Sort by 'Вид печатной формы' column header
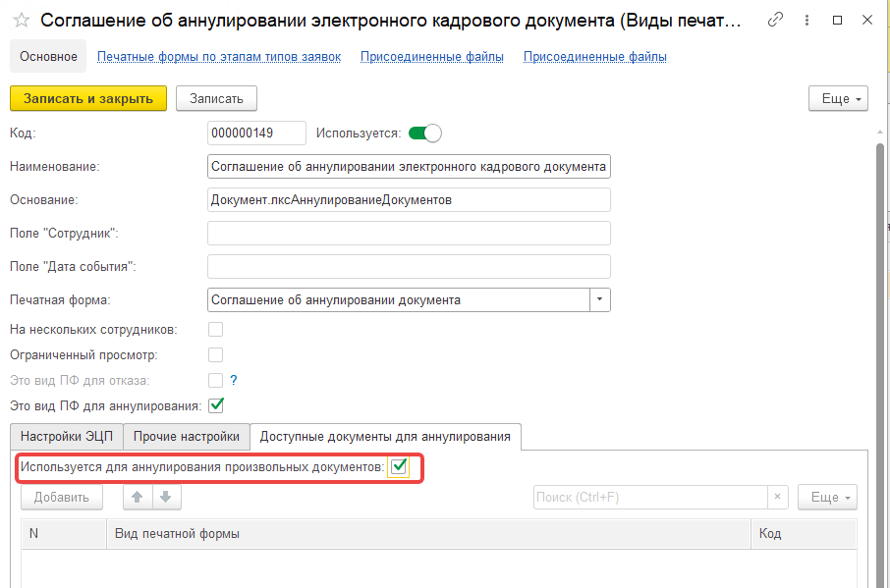This screenshot has width=890, height=588. 428,534
